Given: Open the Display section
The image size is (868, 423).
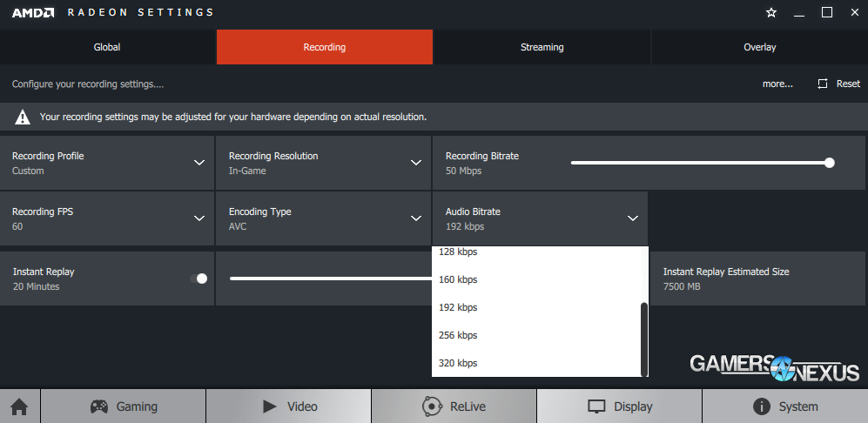Looking at the screenshot, I should click(620, 406).
